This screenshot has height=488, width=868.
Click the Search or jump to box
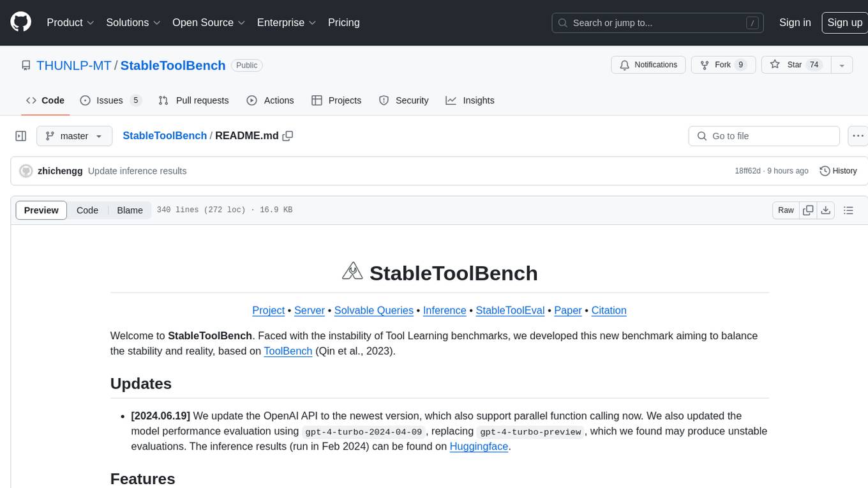(657, 23)
